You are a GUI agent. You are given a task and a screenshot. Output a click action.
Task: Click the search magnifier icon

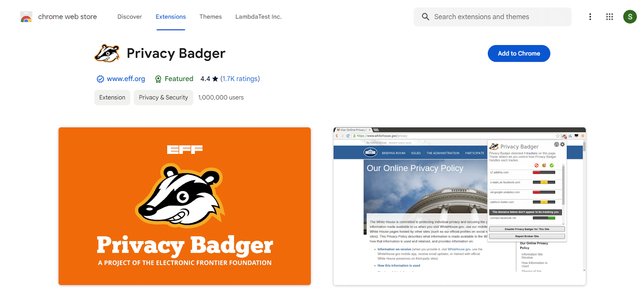425,17
